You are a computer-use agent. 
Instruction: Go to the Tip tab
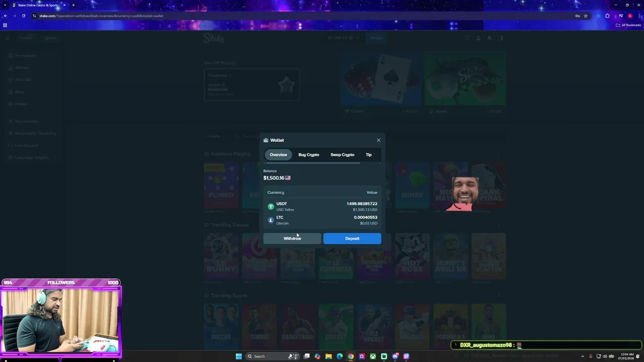pos(369,155)
